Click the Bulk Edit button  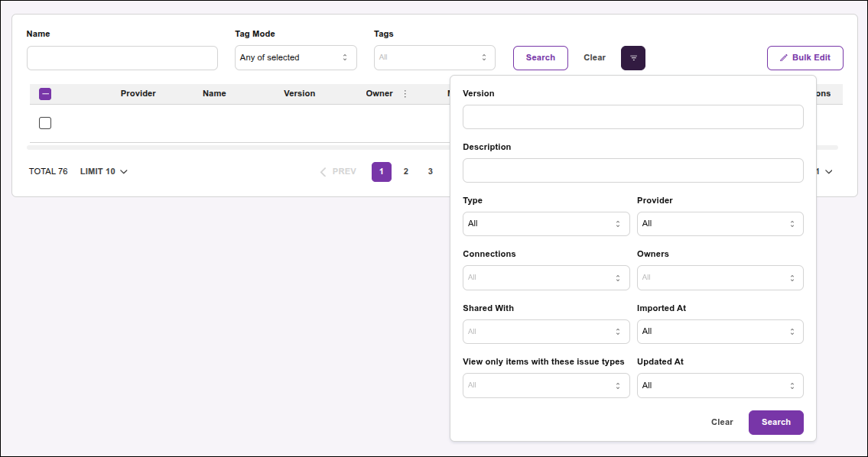click(805, 58)
